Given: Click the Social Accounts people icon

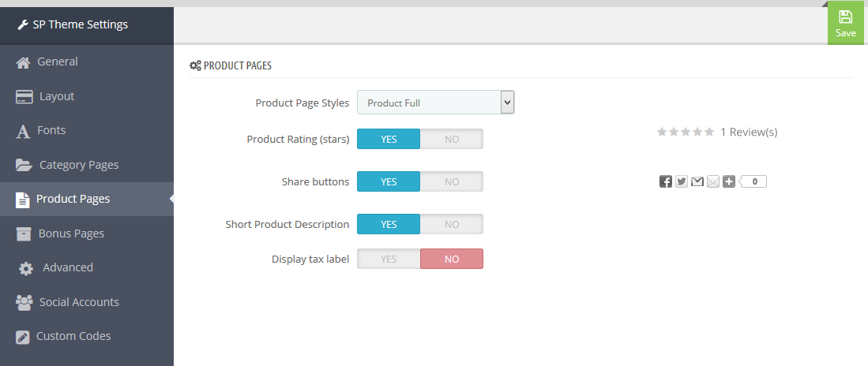Looking at the screenshot, I should [x=24, y=302].
